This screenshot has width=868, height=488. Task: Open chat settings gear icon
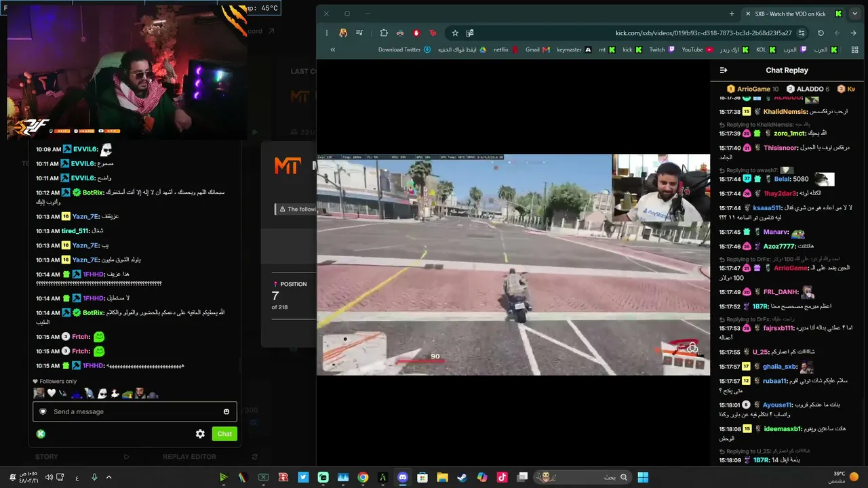tap(200, 434)
